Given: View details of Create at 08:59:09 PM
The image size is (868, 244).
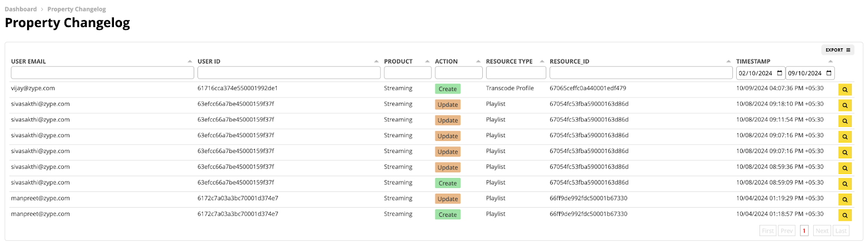Looking at the screenshot, I should (x=845, y=184).
